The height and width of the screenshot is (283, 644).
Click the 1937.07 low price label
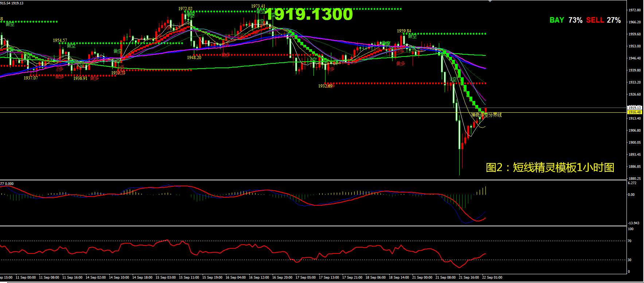point(31,78)
